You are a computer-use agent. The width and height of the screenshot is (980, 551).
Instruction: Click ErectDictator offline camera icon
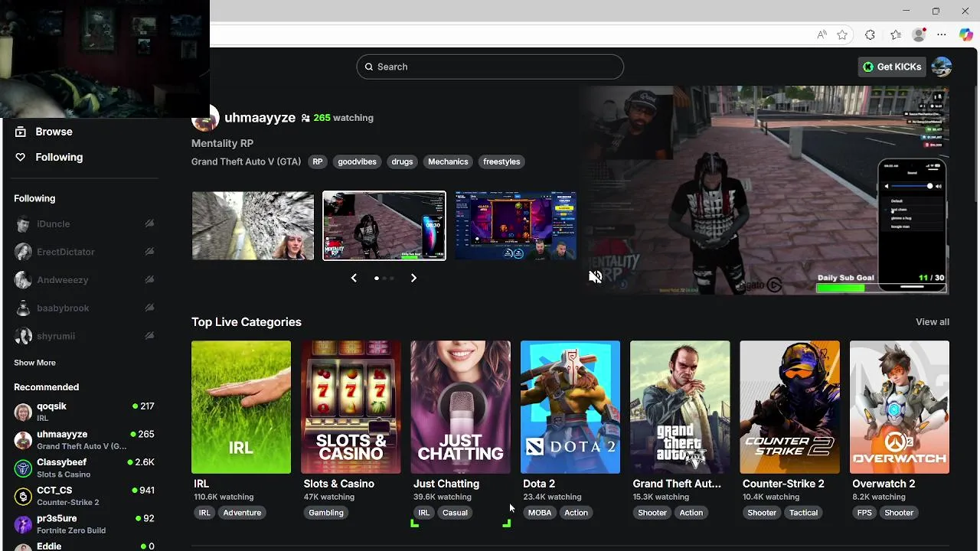149,252
